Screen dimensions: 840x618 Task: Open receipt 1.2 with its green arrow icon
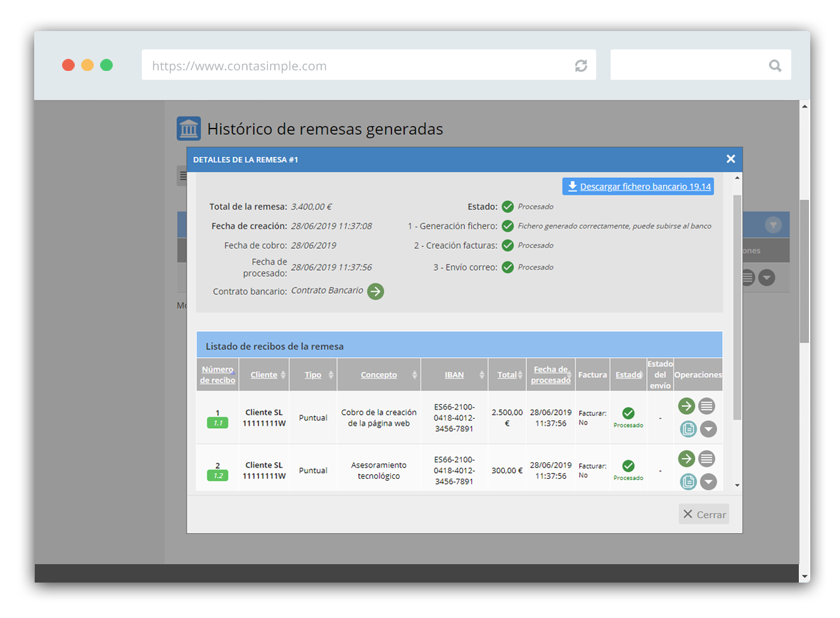point(686,458)
